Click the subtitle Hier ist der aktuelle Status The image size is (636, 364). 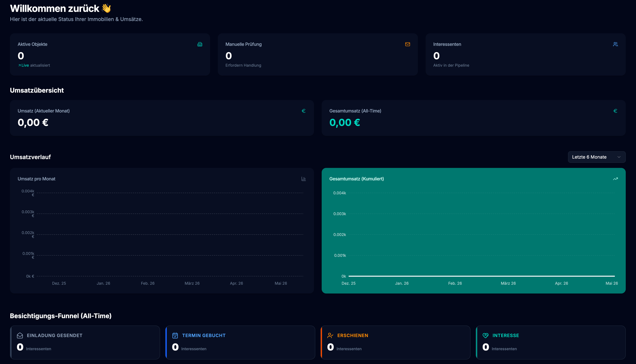(x=76, y=19)
